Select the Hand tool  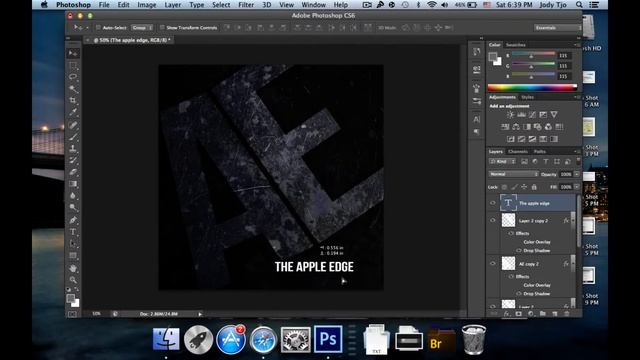[73, 269]
